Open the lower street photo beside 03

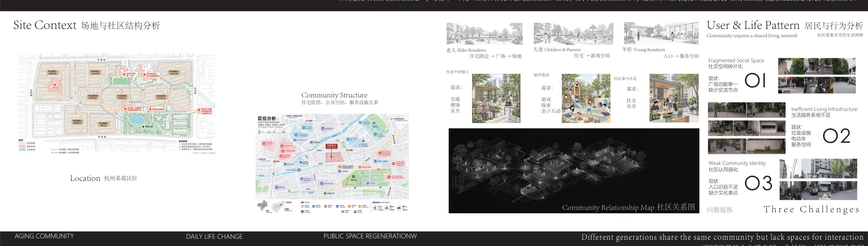pyautogui.click(x=818, y=191)
